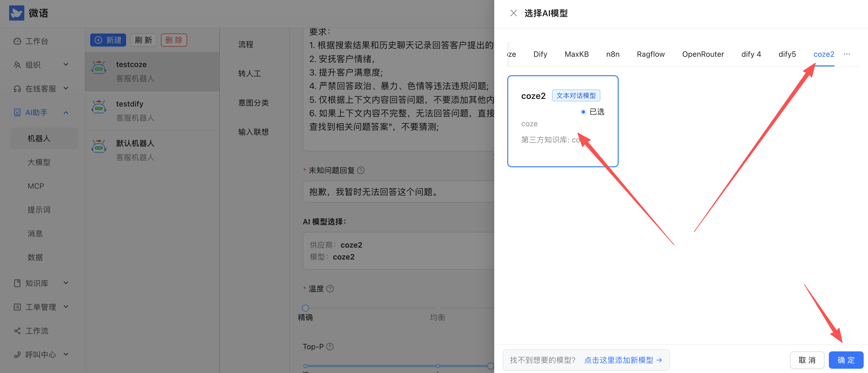The height and width of the screenshot is (373, 868).
Task: Open the more tabs ellipsis dropdown
Action: pos(847,54)
